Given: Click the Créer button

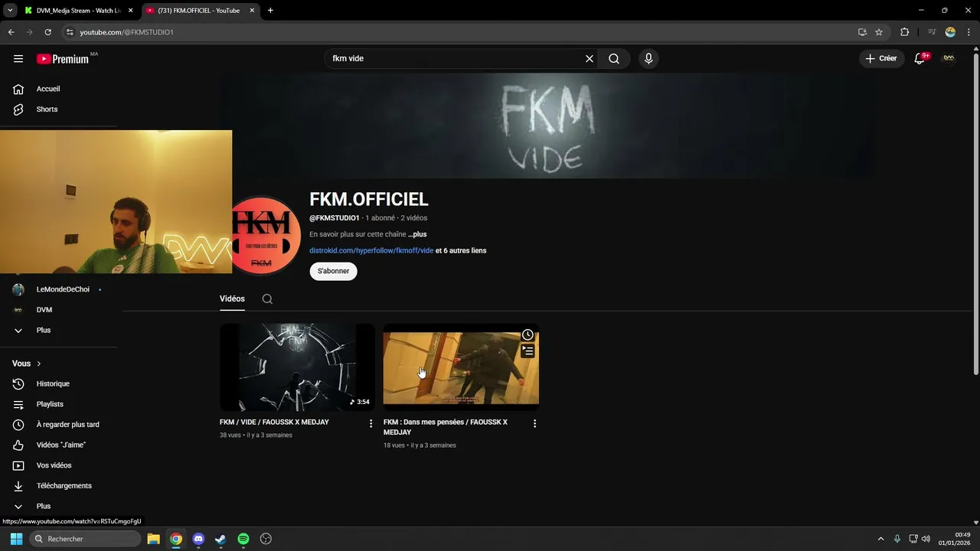Looking at the screenshot, I should 882,59.
